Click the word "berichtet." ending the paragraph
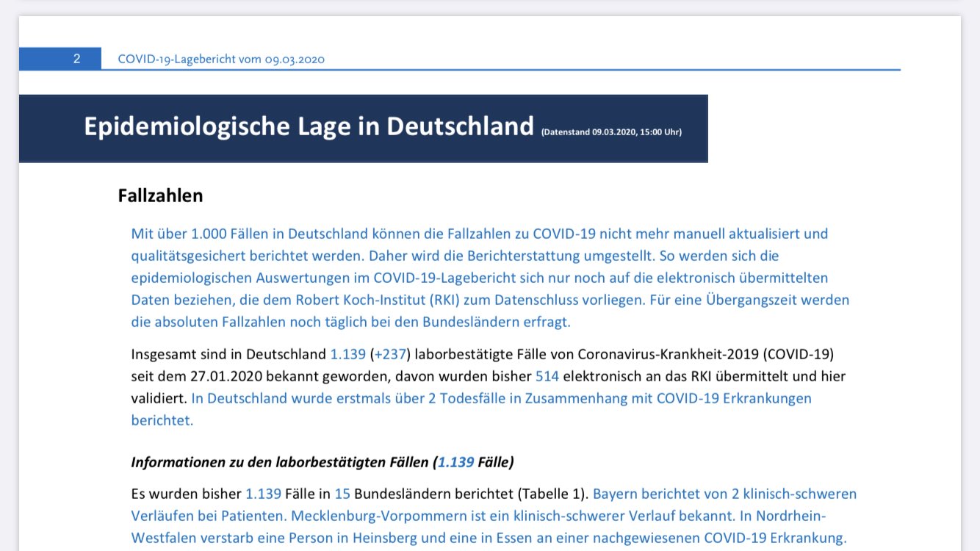The height and width of the screenshot is (551, 980). [x=162, y=420]
